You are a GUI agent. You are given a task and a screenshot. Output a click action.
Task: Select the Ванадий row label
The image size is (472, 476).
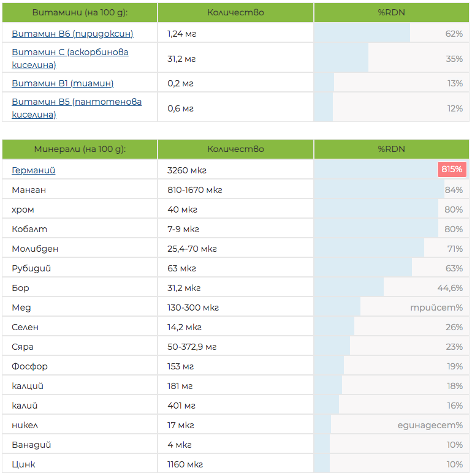(x=31, y=445)
